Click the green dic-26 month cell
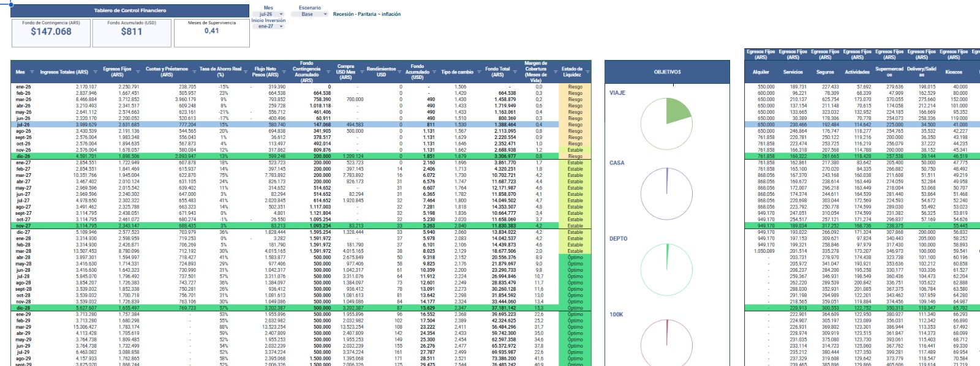Image resolution: width=980 pixels, height=366 pixels. coord(23,157)
